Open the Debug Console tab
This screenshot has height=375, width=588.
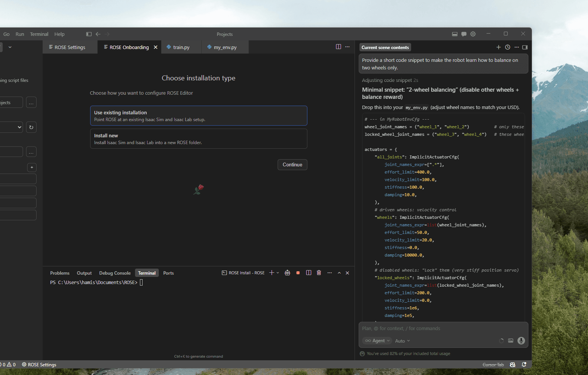pos(115,273)
